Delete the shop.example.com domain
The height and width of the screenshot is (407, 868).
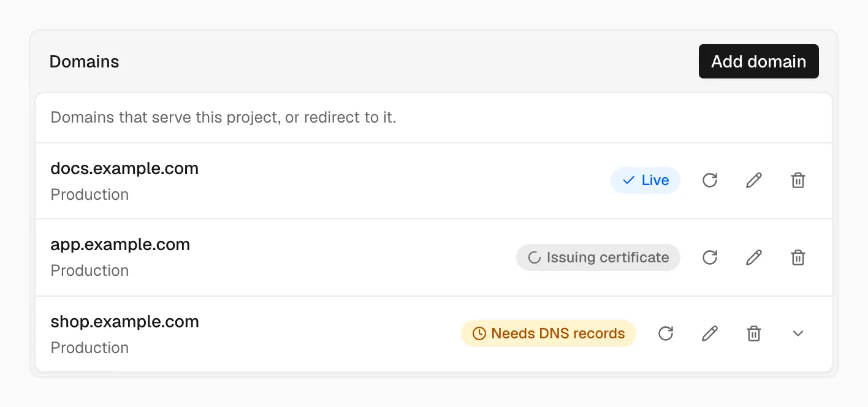pyautogui.click(x=754, y=333)
